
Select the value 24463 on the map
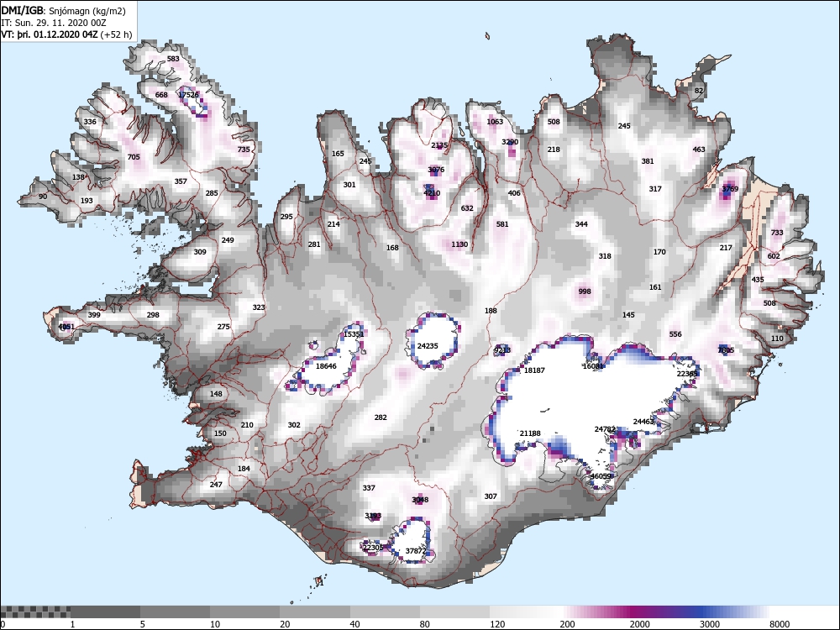643,422
